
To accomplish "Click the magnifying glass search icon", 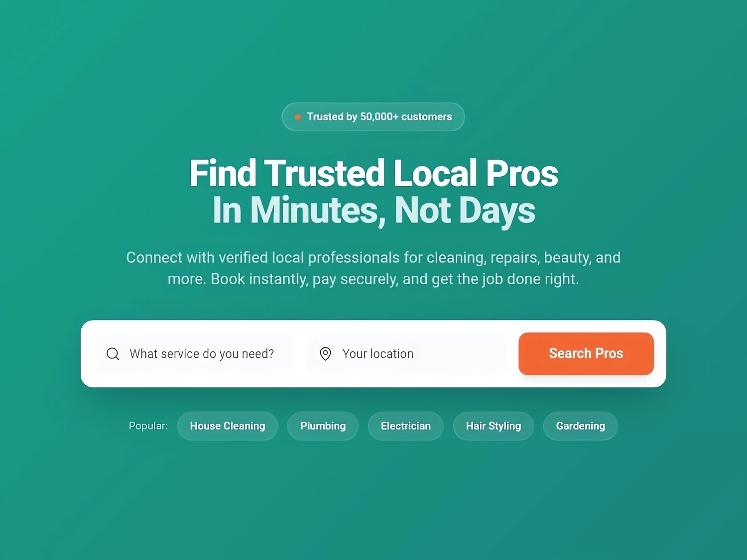I will [113, 354].
